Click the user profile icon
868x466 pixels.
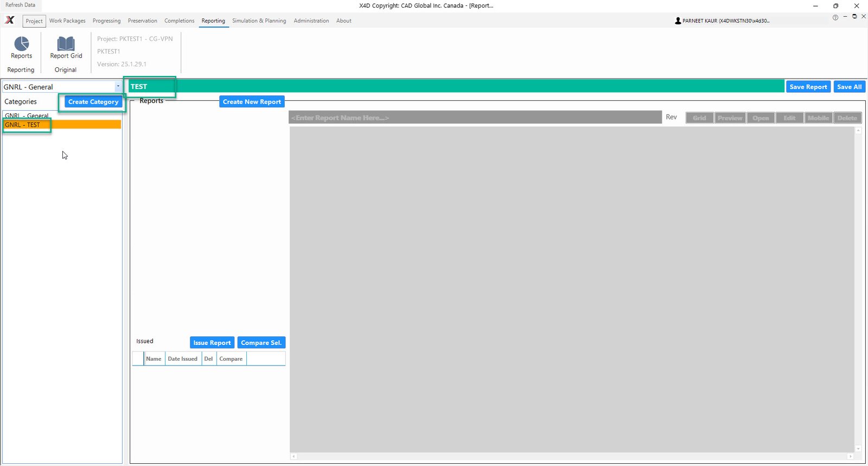point(678,21)
